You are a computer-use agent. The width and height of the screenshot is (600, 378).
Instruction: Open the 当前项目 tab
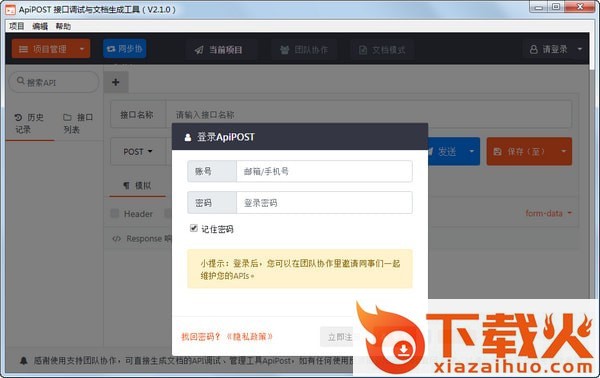(x=218, y=50)
